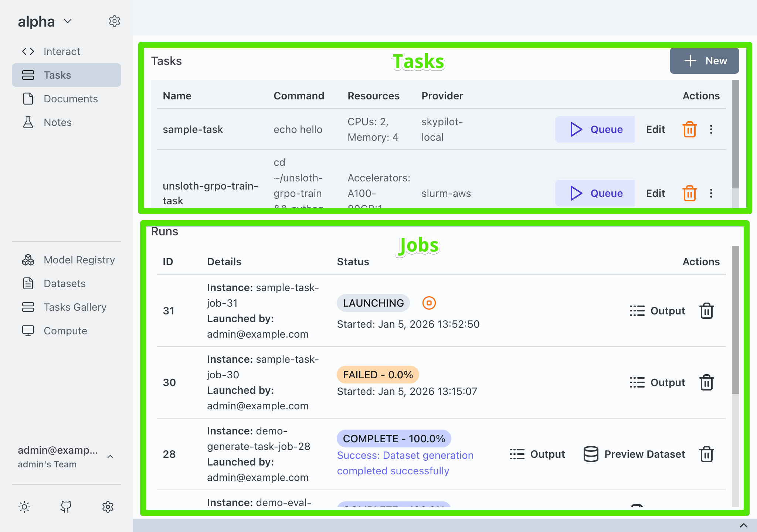Delete unsloth-grpo-train-task via trash icon
757x532 pixels.
coord(689,193)
